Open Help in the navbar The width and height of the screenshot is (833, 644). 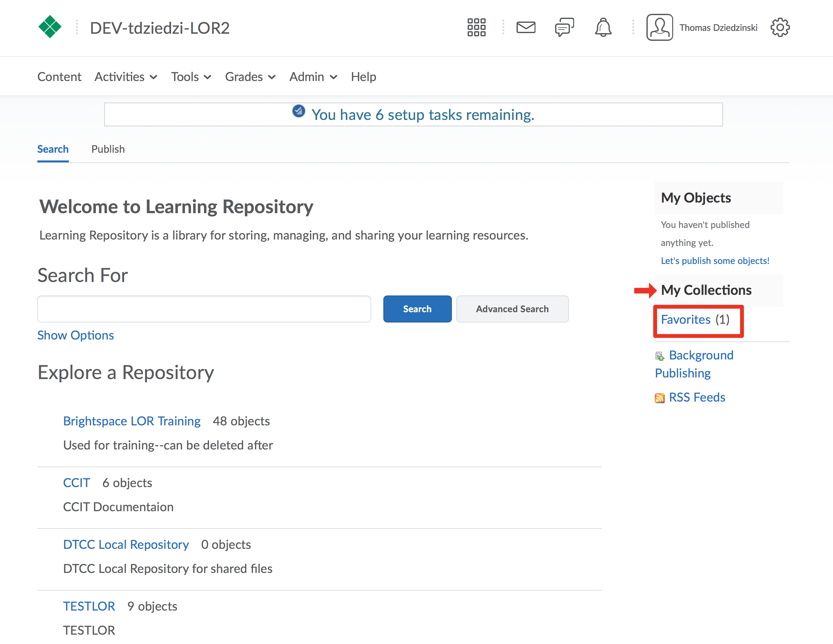point(363,77)
